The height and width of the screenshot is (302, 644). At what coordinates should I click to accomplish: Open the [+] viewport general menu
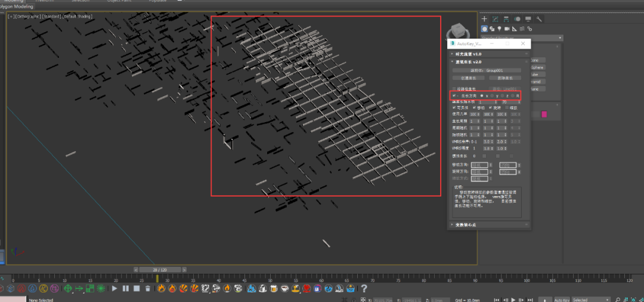pos(11,17)
